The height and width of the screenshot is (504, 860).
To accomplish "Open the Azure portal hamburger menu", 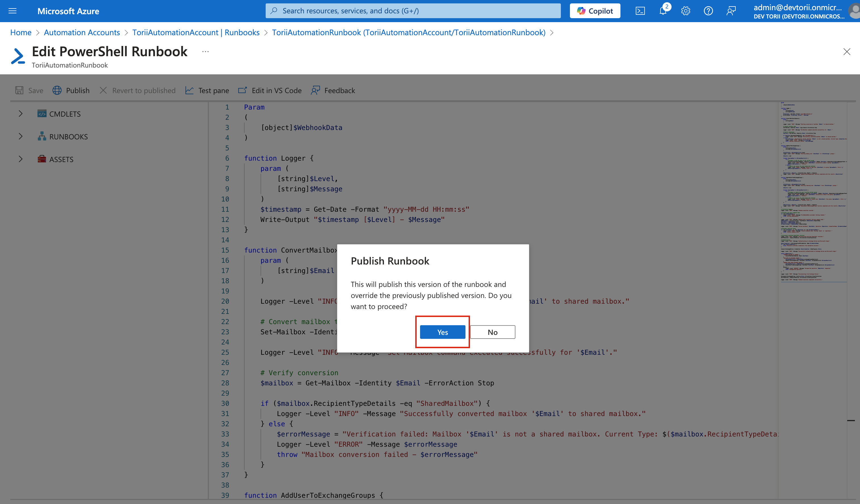I will 12,11.
